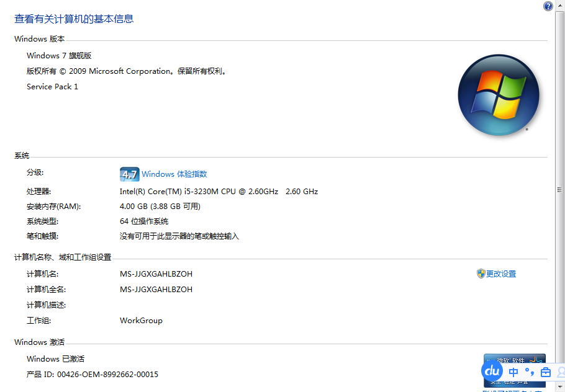Select MS-JJGXGAHLBZOH in the 计算机全名 row
The height and width of the screenshot is (392, 565).
pos(156,290)
